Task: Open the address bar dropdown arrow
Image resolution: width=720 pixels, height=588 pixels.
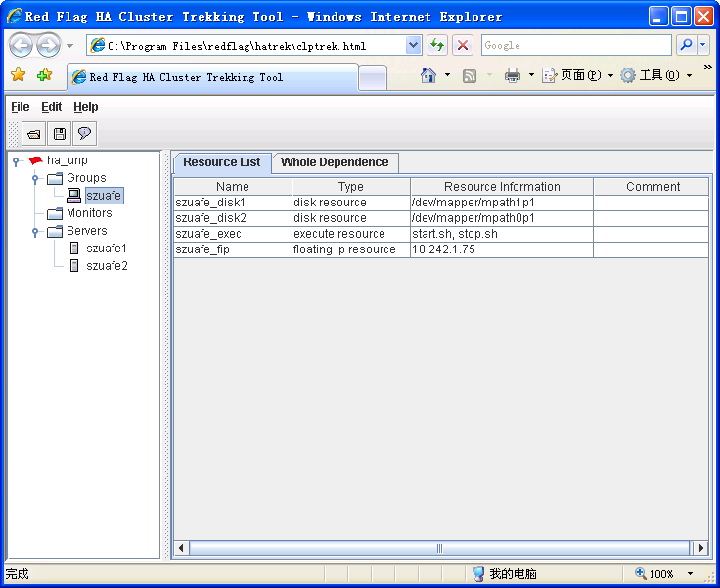Action: coord(413,45)
